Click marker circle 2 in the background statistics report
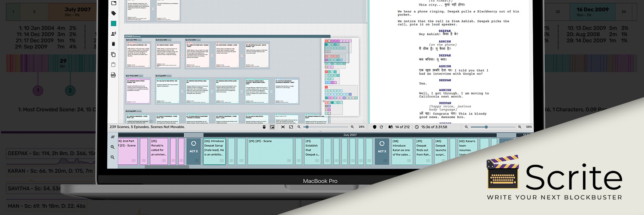644x215 pixels. pos(70,91)
